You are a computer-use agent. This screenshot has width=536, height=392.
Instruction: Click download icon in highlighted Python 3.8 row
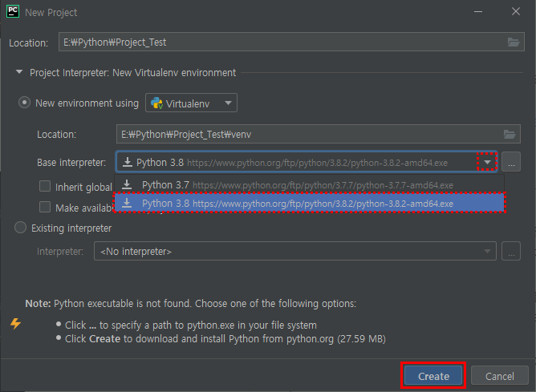coord(127,203)
